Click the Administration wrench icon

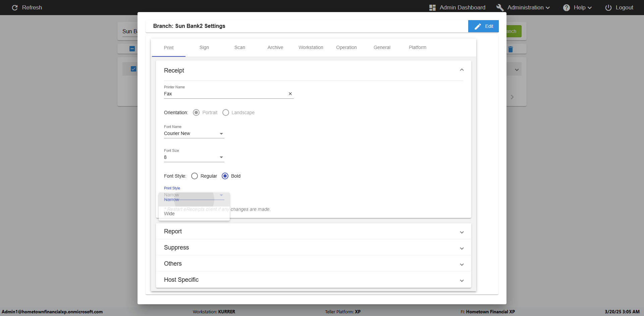point(500,8)
